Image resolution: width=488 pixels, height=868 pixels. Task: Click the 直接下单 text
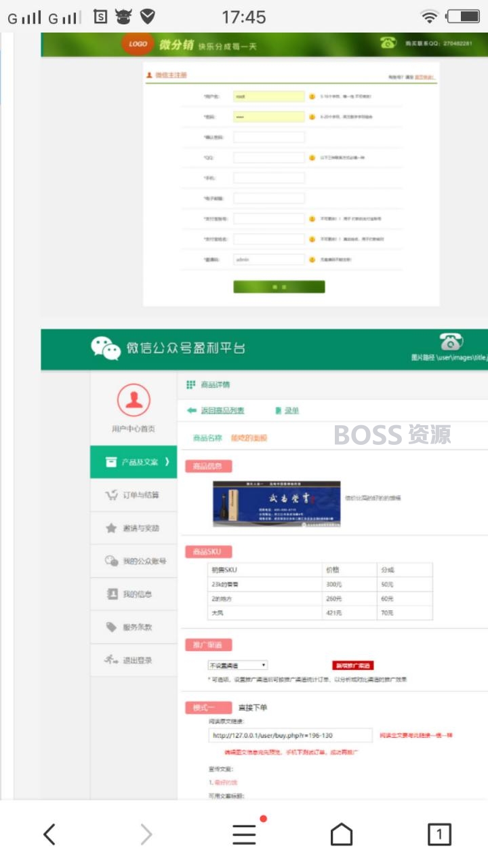pyautogui.click(x=252, y=707)
